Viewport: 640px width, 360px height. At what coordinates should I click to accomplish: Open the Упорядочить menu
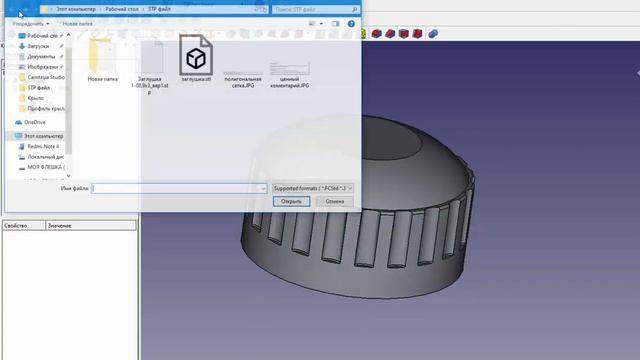click(31, 24)
